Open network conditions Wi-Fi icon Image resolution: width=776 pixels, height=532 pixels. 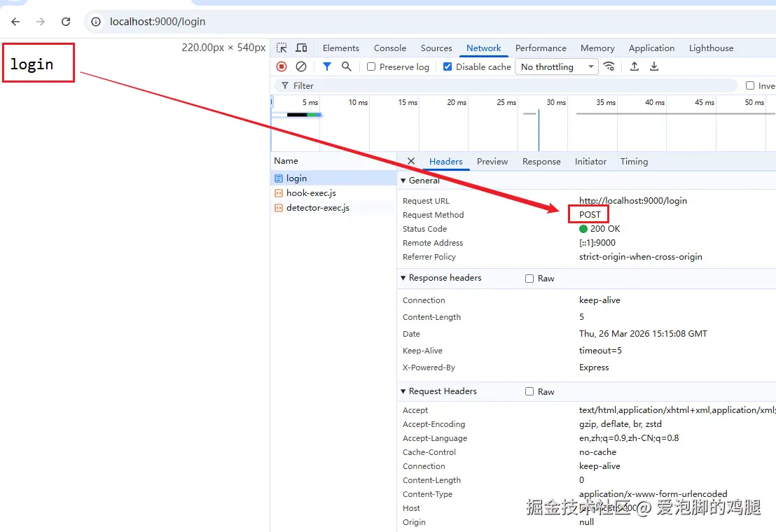[x=609, y=66]
